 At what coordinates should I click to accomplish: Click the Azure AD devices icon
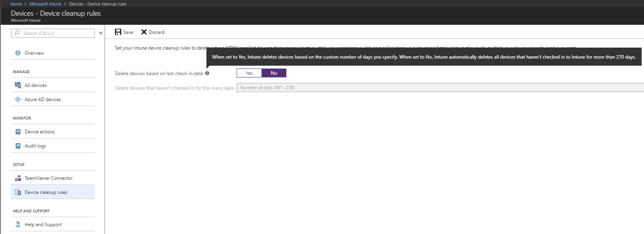[18, 99]
